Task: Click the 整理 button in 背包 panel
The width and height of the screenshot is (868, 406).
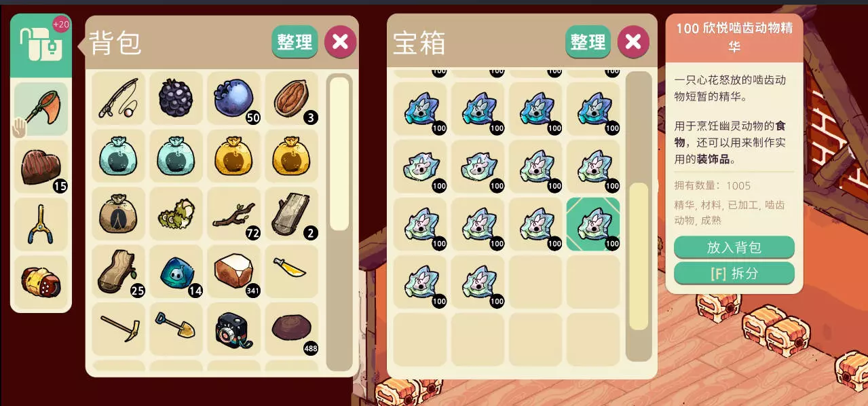Action: 295,42
